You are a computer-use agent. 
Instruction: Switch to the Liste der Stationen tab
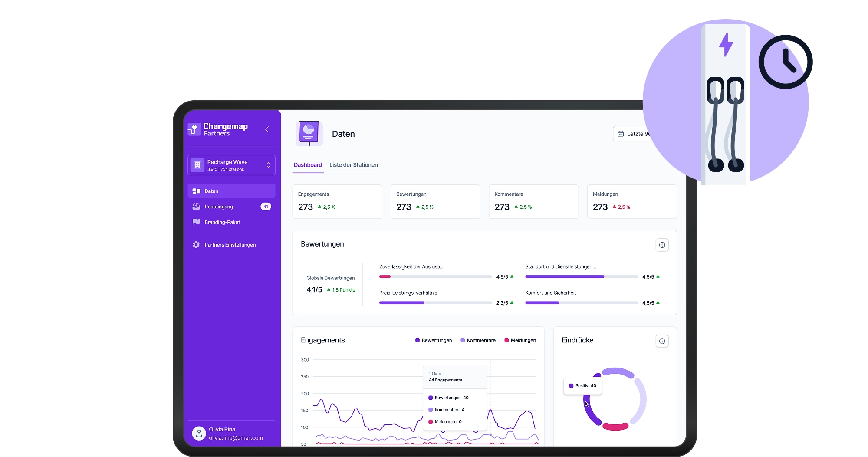[x=353, y=165]
